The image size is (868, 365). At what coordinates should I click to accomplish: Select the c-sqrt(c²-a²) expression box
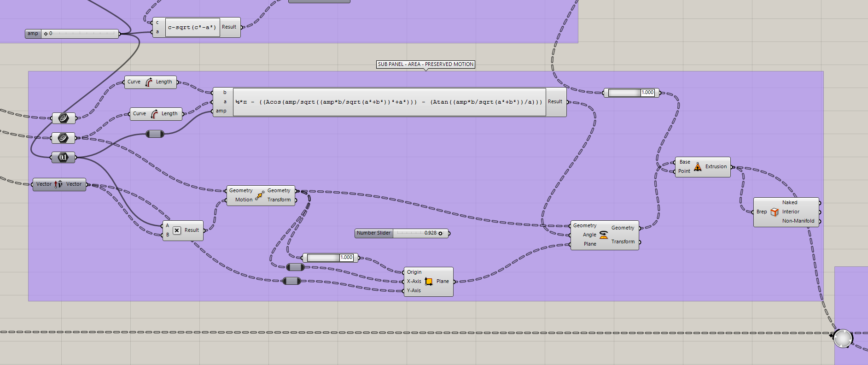[x=192, y=28]
